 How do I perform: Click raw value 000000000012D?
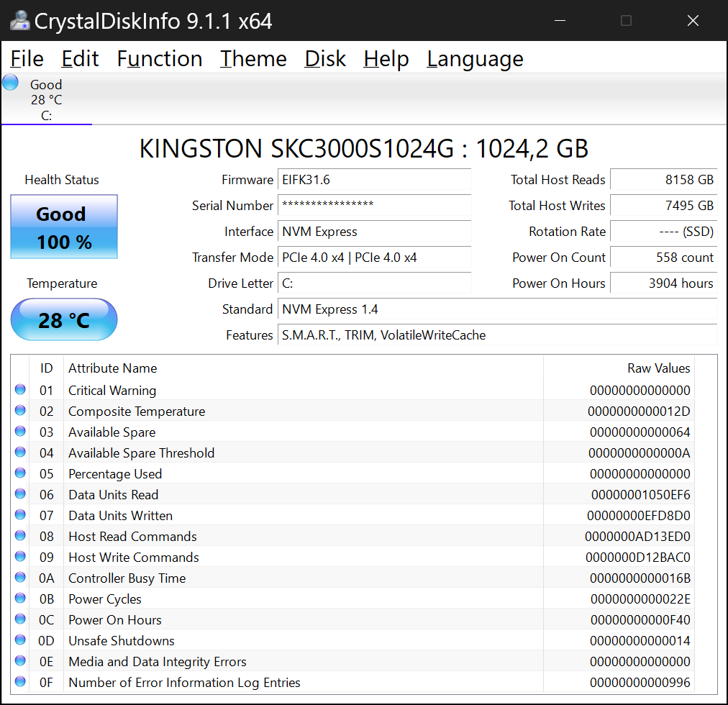(639, 411)
